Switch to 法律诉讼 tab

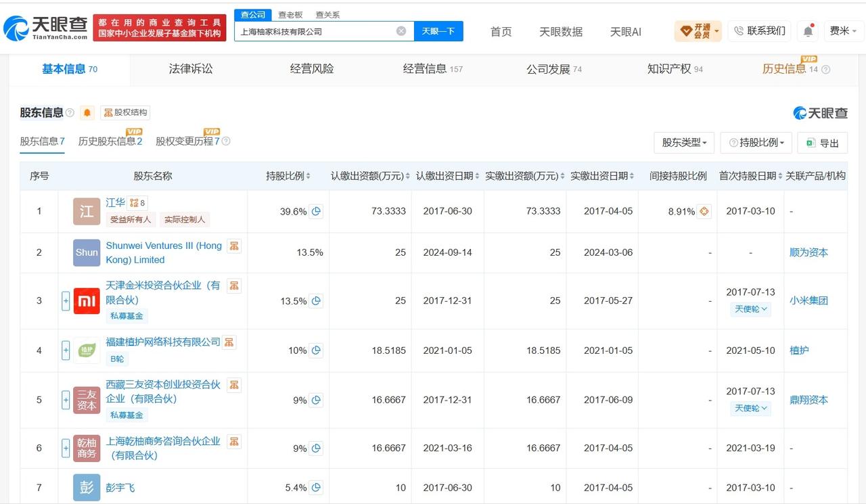(x=191, y=68)
